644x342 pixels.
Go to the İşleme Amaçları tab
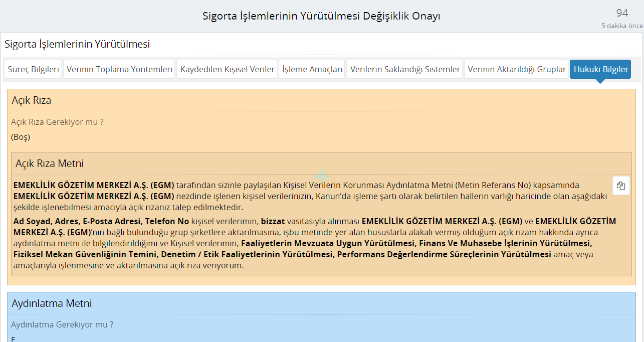coord(313,69)
